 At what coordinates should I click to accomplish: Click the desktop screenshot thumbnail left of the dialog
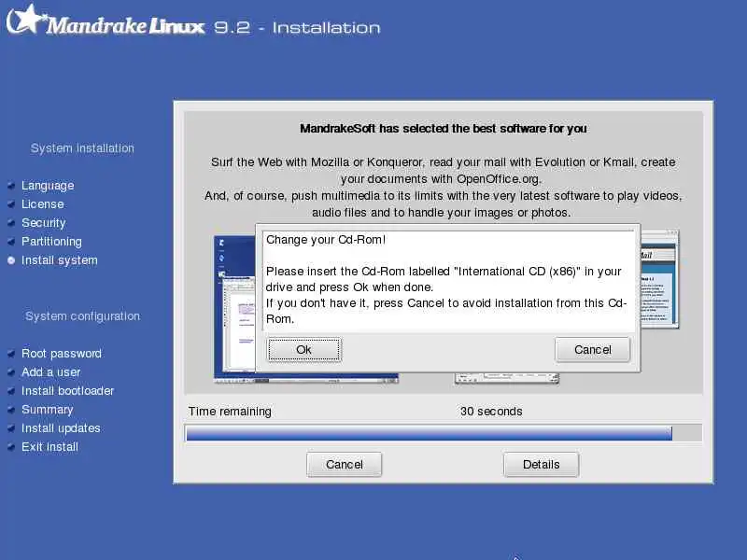235,309
